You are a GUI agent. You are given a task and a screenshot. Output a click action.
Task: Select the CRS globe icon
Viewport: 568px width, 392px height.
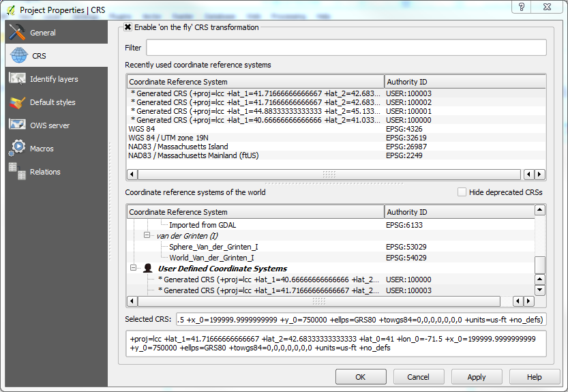click(18, 56)
